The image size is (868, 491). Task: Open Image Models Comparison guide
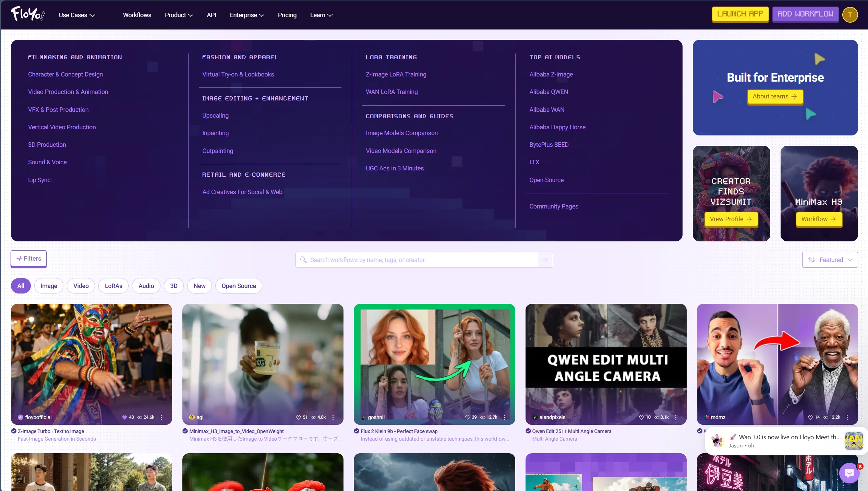[x=402, y=133]
